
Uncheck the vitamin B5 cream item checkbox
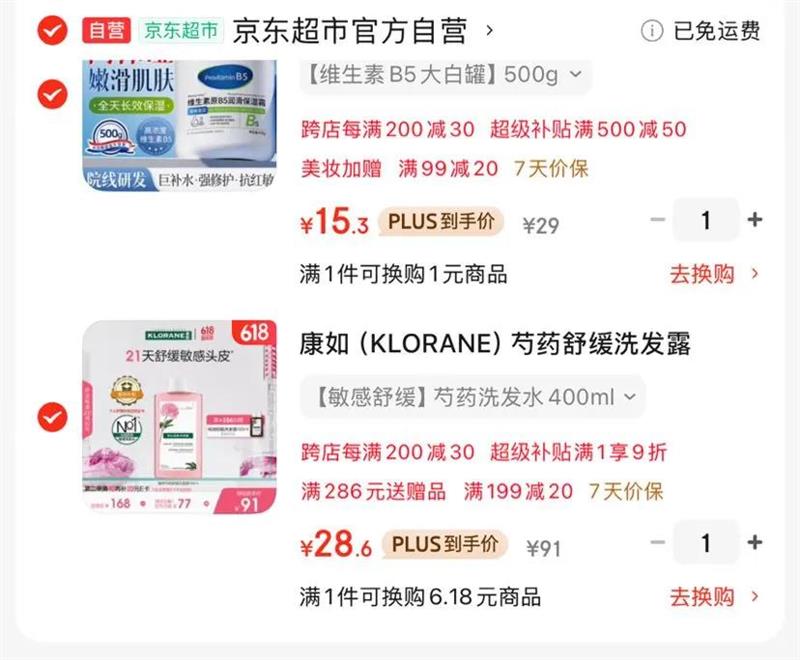point(52,94)
